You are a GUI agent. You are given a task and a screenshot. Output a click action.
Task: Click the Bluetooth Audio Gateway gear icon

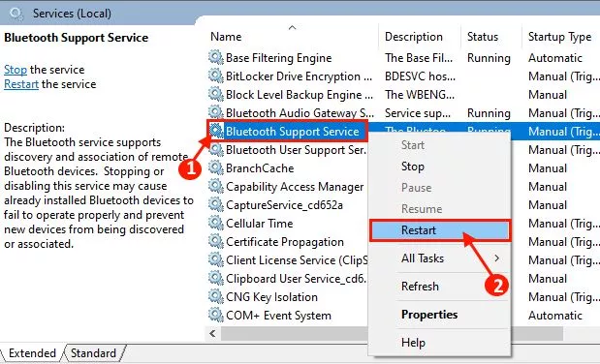[x=216, y=112]
